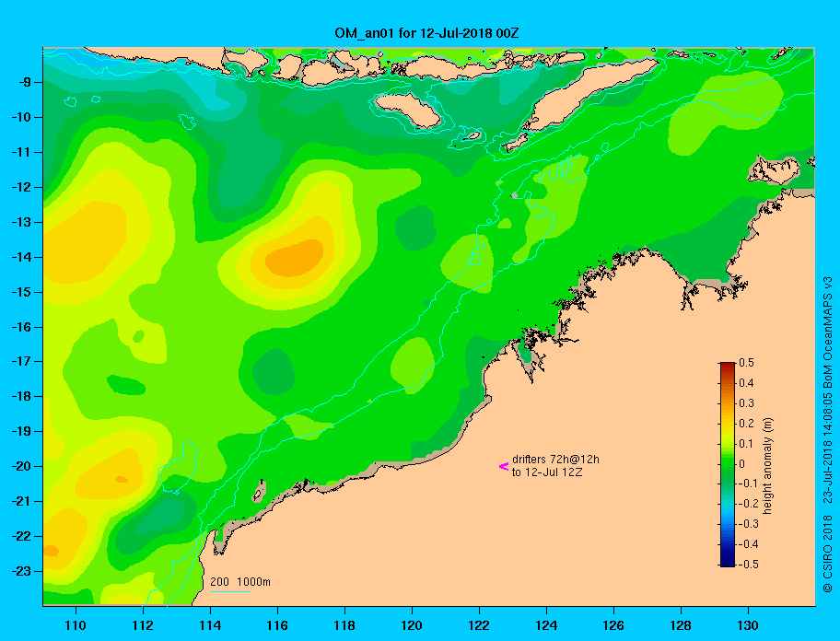This screenshot has height=641, width=840.
Task: Click latitude axis label -18
Action: coord(21,396)
